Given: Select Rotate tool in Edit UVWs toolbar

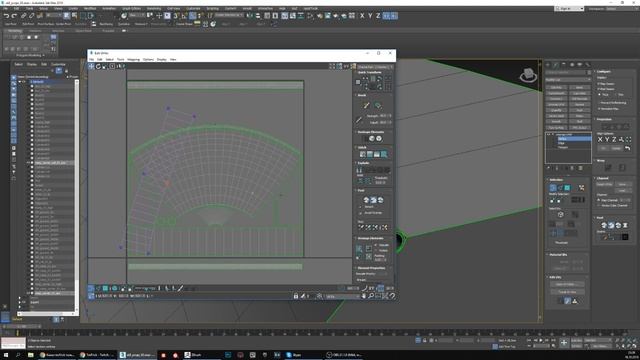Looking at the screenshot, I should pyautogui.click(x=98, y=66).
